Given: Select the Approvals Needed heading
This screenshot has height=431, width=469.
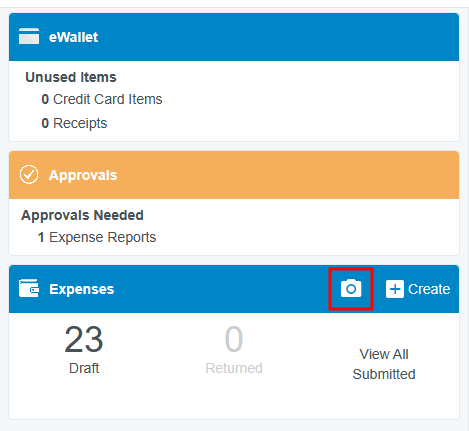Looking at the screenshot, I should click(x=82, y=215).
